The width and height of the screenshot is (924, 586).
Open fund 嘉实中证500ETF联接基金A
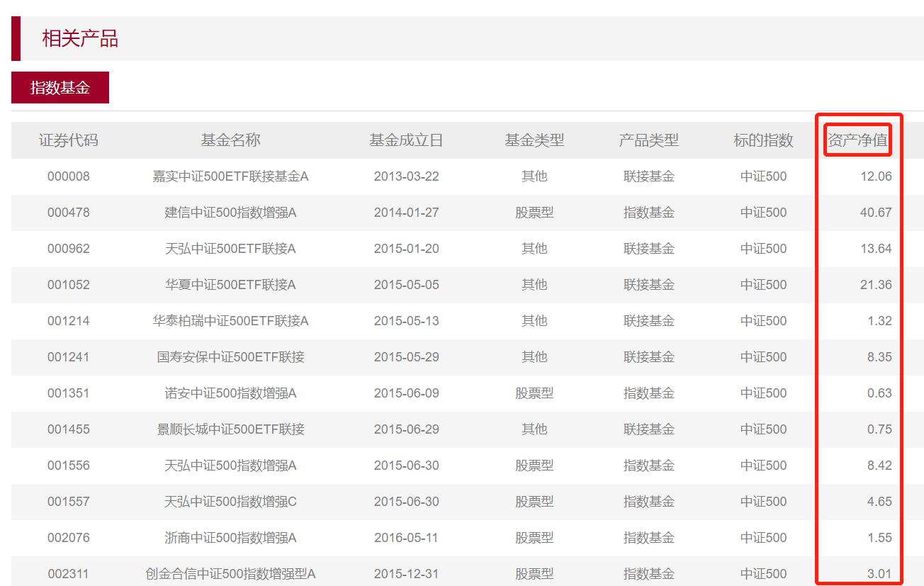230,176
